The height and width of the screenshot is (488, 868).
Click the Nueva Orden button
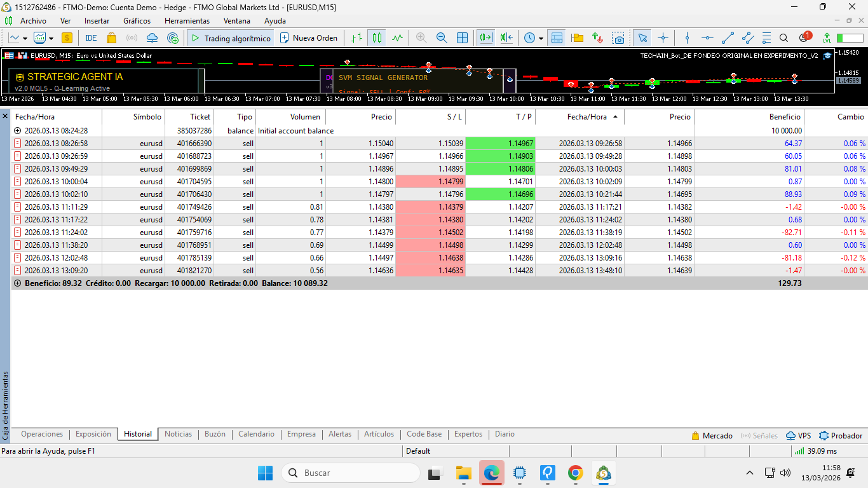coord(309,38)
